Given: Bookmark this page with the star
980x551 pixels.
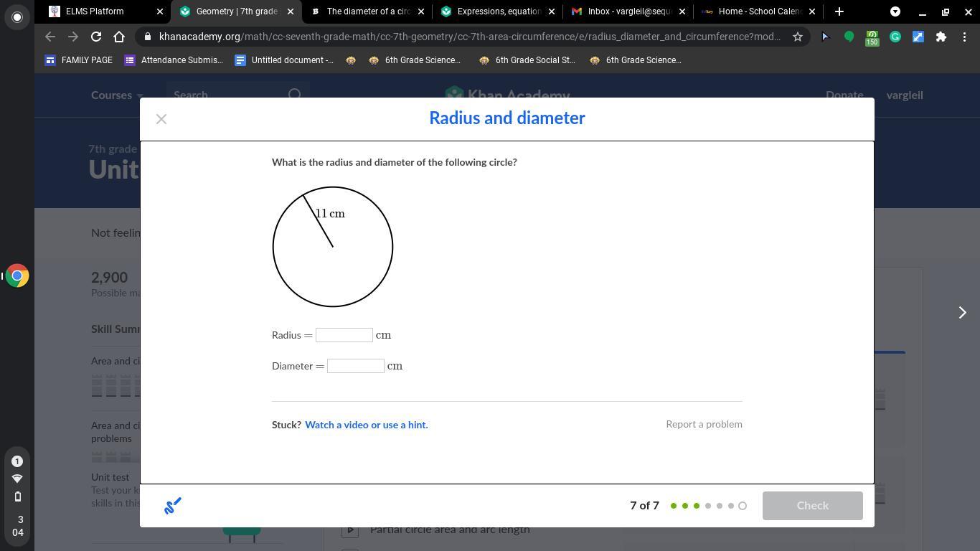Looking at the screenshot, I should click(797, 37).
